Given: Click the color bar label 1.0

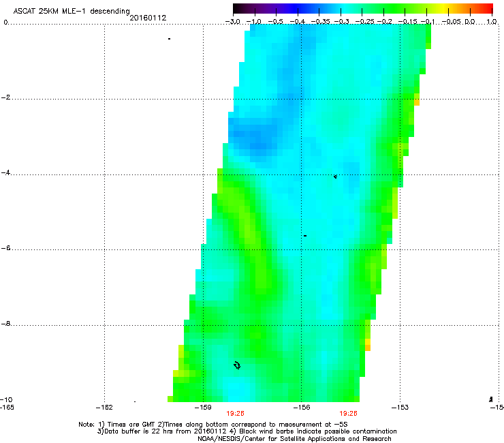Looking at the screenshot, I should pyautogui.click(x=492, y=22).
